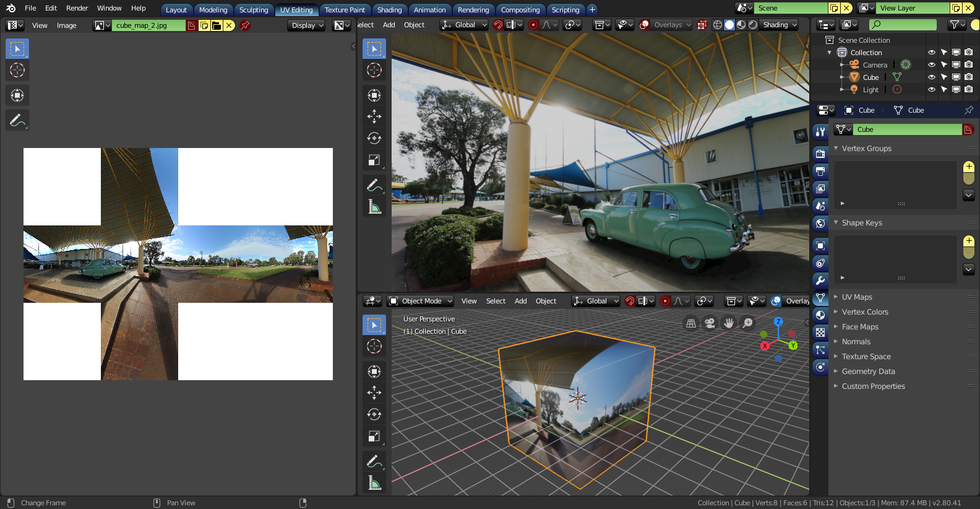Open the Object Mode dropdown
Viewport: 980px width, 509px height.
click(x=421, y=301)
